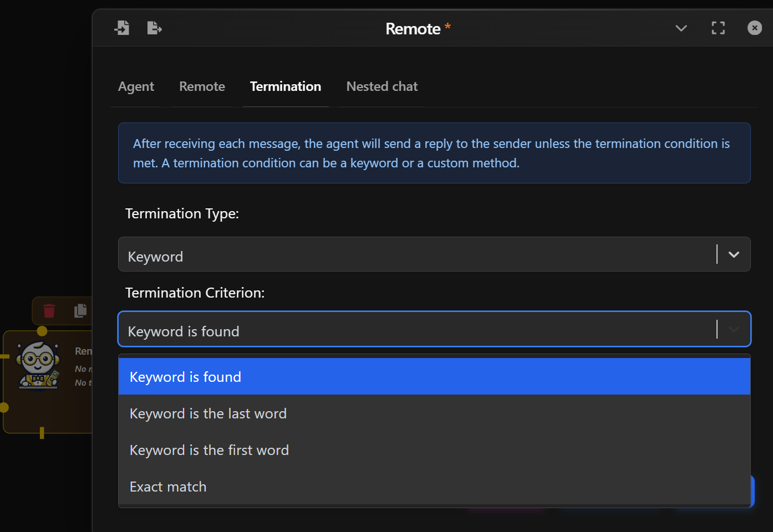Expand the Remote modal to fullscreen
This screenshot has width=773, height=532.
[718, 28]
